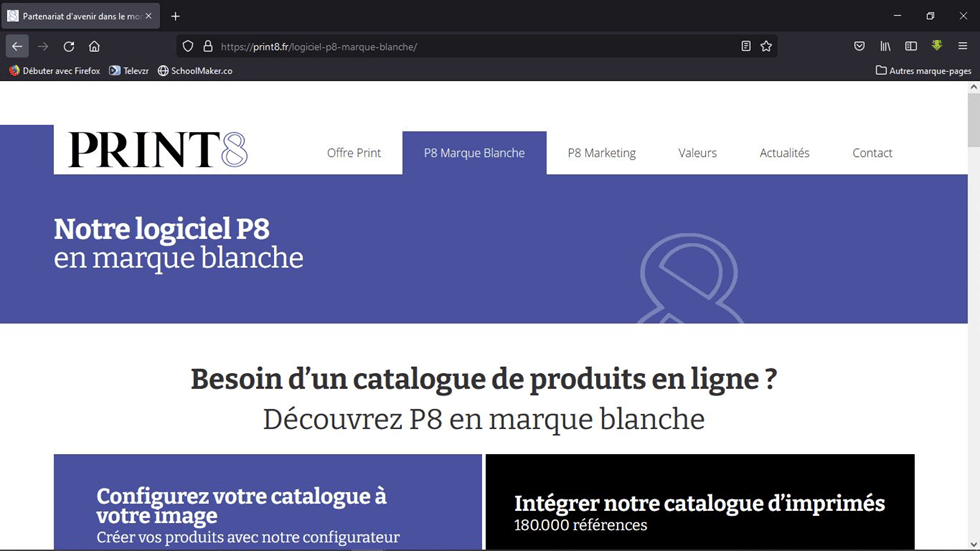Screen dimensions: 980x551
Task: Open the Offre Print menu item
Action: (x=354, y=153)
